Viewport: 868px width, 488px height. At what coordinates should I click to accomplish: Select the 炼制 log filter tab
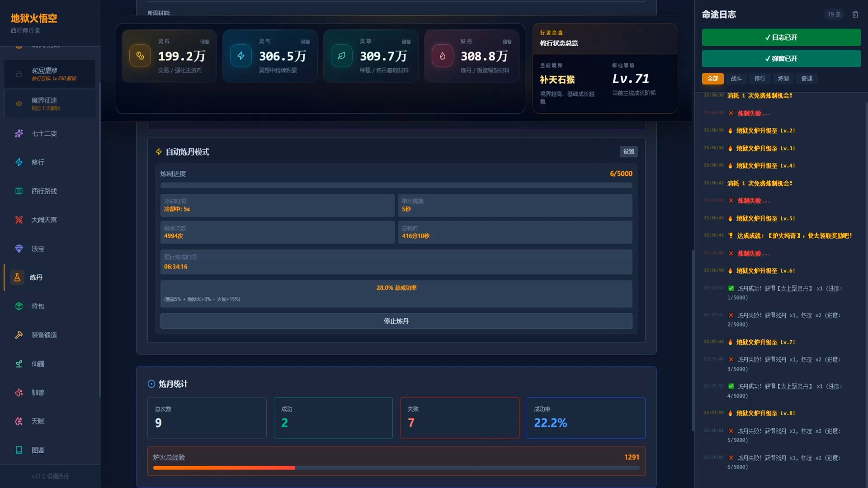pos(783,79)
